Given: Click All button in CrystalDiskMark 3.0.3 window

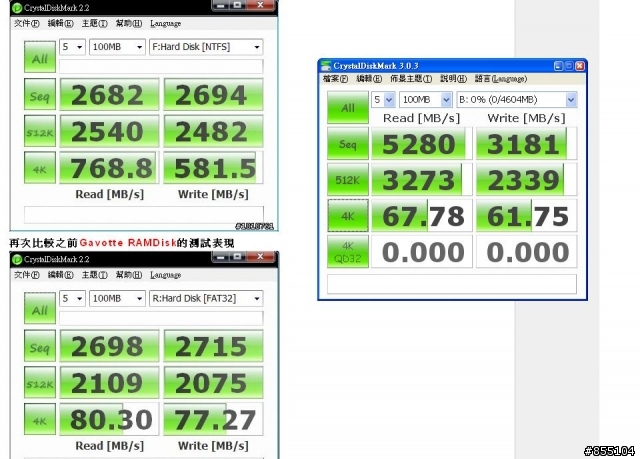Looking at the screenshot, I should click(x=348, y=107).
